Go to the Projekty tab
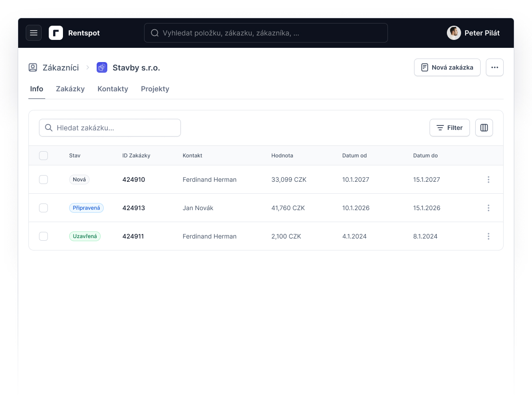The height and width of the screenshot is (399, 532). (155, 89)
